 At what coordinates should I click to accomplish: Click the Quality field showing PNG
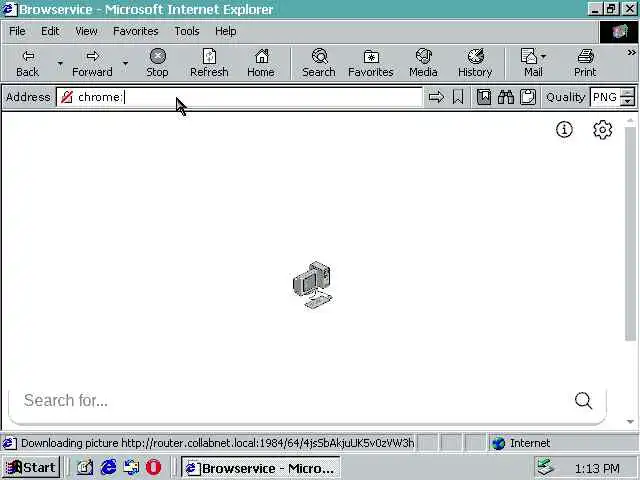(605, 97)
